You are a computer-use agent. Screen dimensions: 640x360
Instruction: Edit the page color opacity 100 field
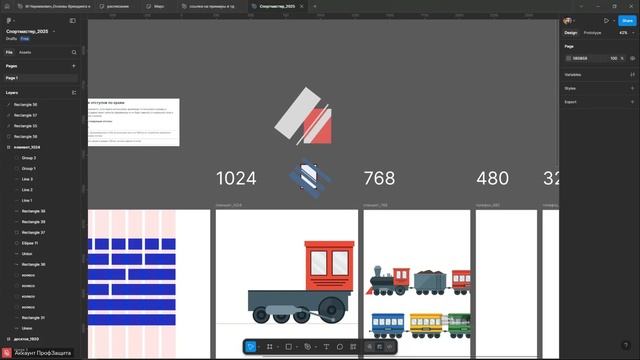click(613, 58)
